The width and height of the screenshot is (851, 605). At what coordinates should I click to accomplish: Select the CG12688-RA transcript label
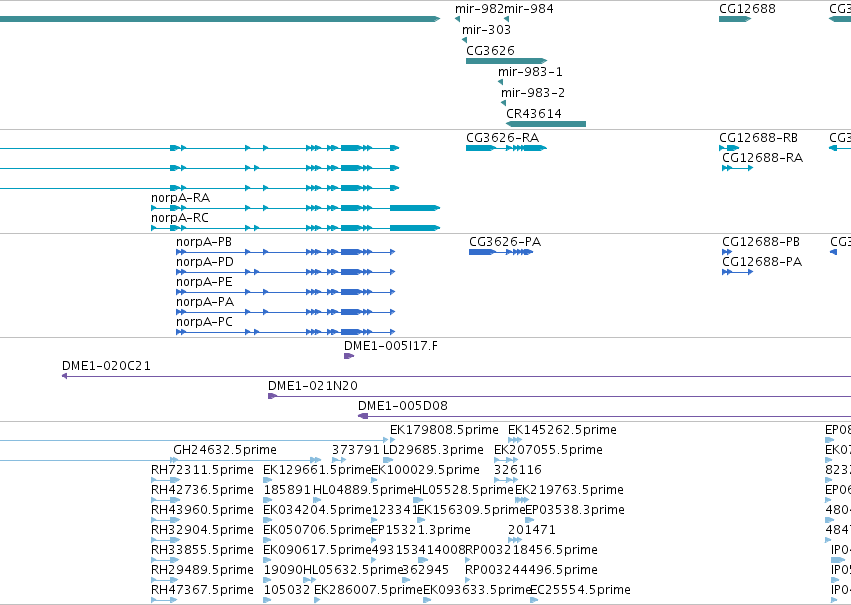pos(762,158)
